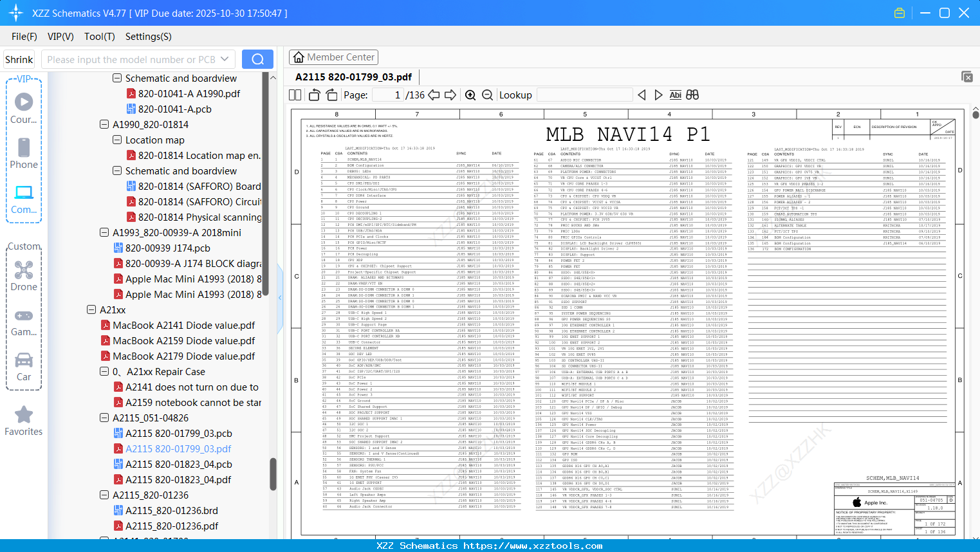Open A2141 does not turn on case
Image resolution: width=980 pixels, height=552 pixels.
tap(186, 387)
